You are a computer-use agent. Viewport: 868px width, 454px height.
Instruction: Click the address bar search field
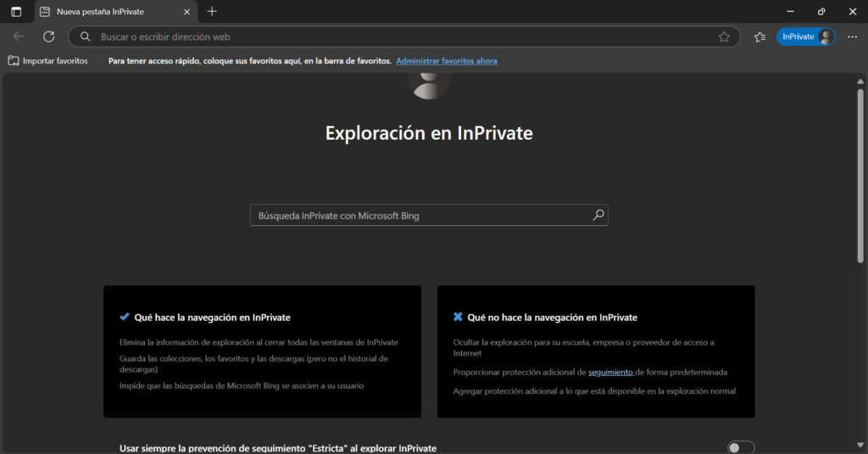[404, 36]
